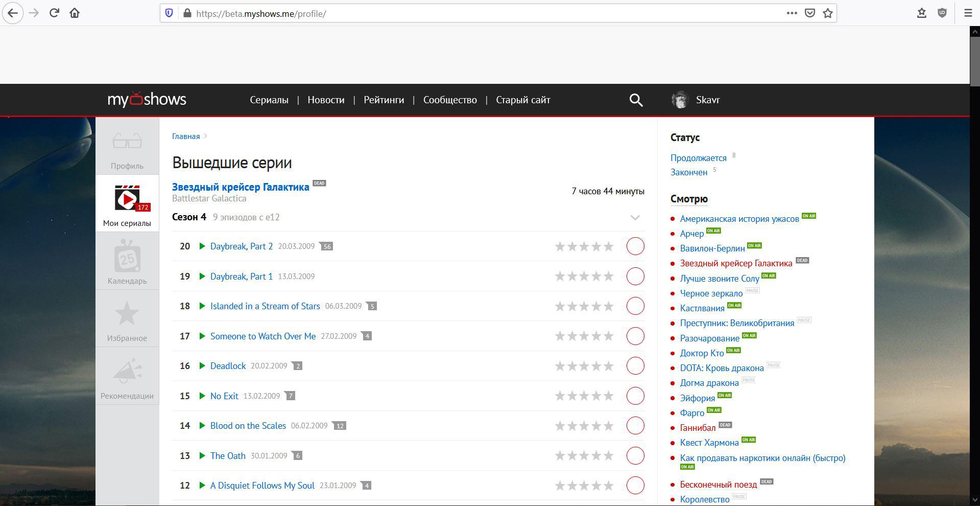Viewport: 980px width, 506px height.
Task: Play episode Someone to Watch Over Me
Action: [x=202, y=336]
